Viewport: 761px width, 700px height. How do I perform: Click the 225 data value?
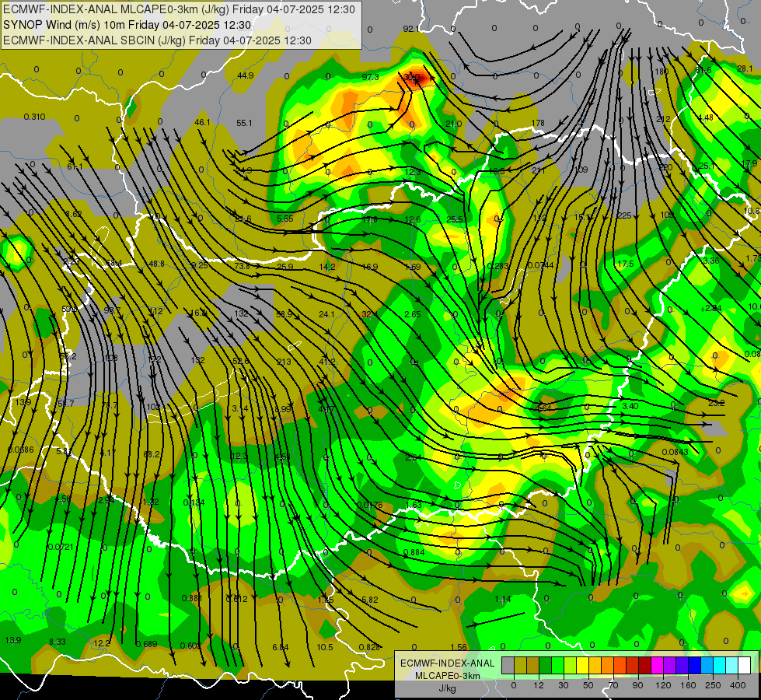click(x=624, y=215)
